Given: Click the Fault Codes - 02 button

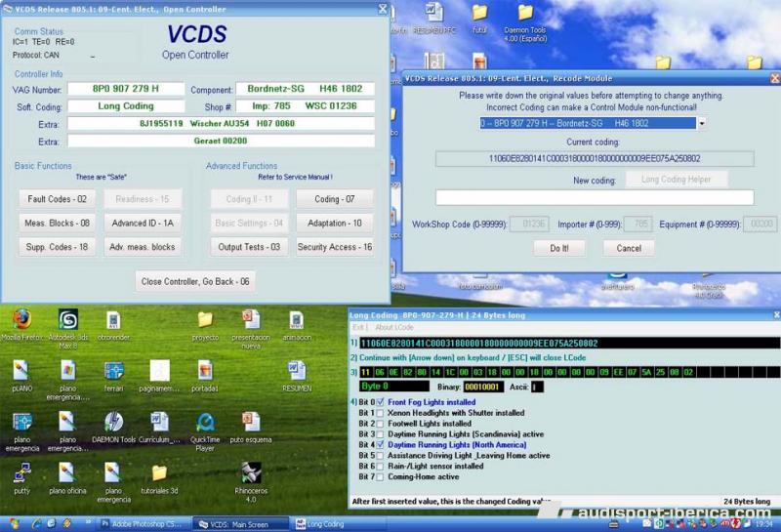Looking at the screenshot, I should 57,199.
